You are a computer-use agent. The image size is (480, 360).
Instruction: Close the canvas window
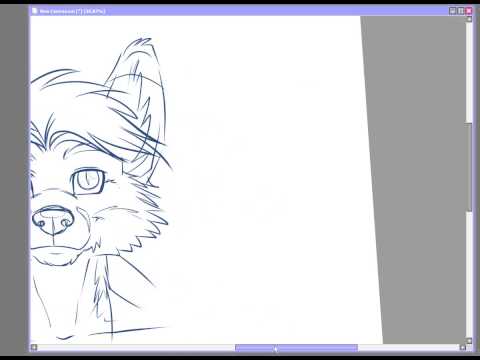coord(469,11)
